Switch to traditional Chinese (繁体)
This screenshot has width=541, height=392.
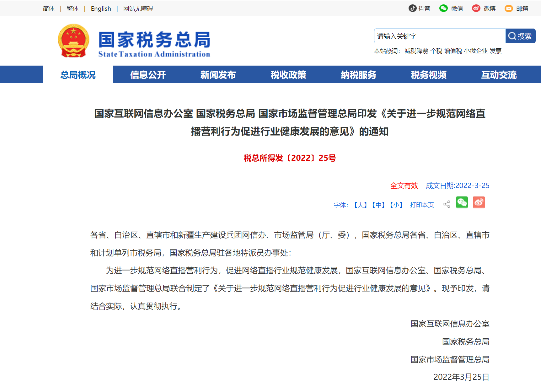(72, 8)
